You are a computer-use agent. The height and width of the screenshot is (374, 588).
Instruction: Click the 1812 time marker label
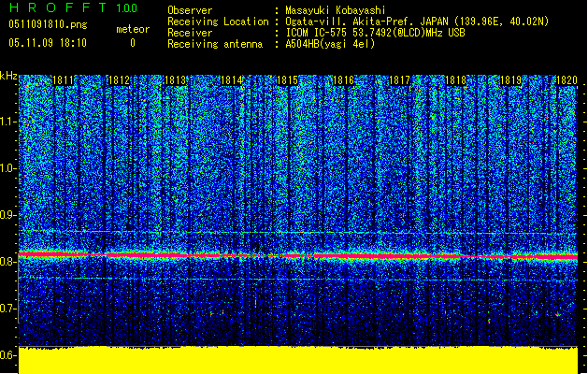(x=119, y=80)
